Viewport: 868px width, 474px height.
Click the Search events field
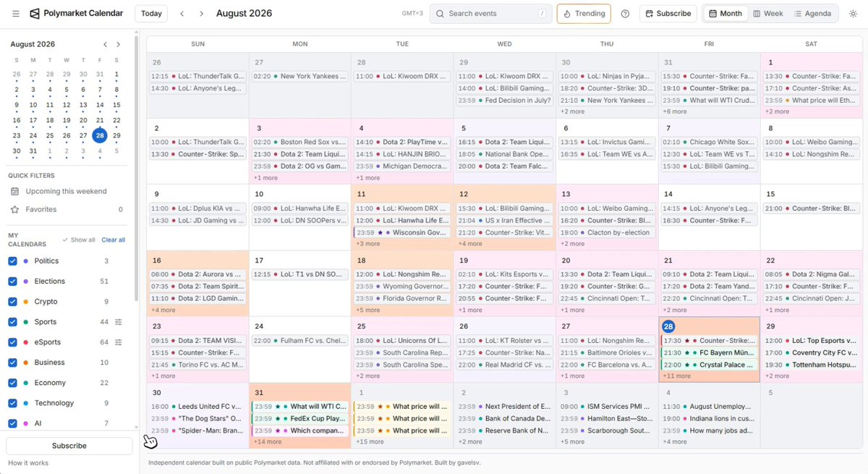click(x=490, y=14)
